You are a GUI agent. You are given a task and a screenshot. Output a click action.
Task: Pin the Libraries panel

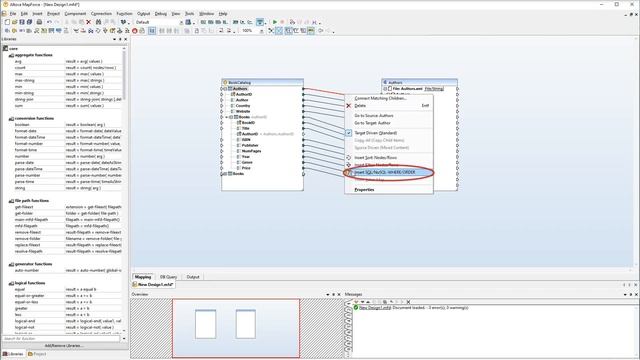(120, 39)
